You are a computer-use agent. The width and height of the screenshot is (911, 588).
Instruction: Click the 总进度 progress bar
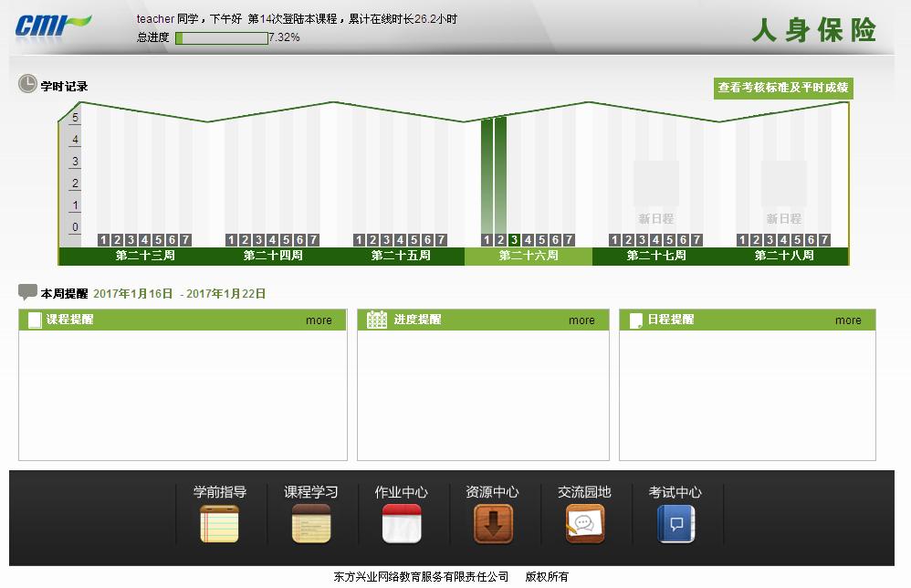coord(221,38)
